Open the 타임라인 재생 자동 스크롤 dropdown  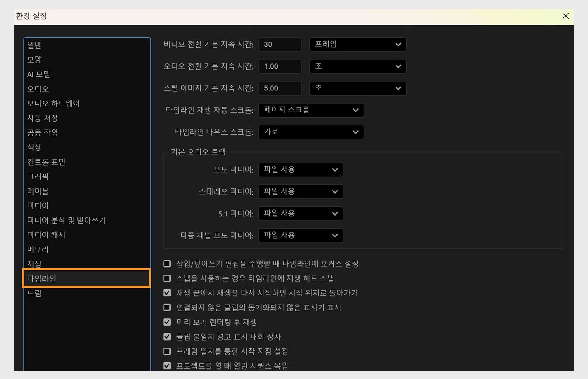[x=311, y=110]
